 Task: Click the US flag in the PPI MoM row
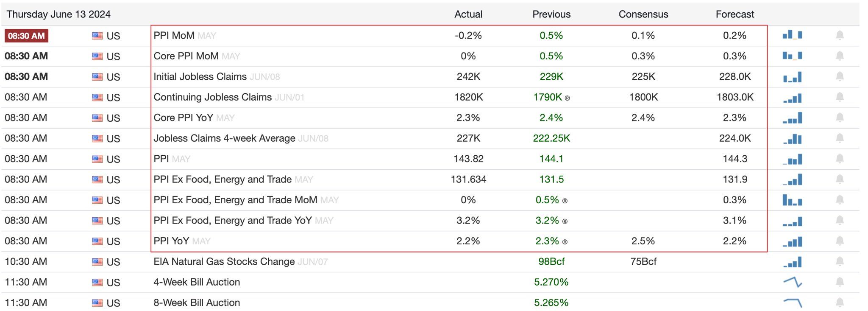point(97,36)
